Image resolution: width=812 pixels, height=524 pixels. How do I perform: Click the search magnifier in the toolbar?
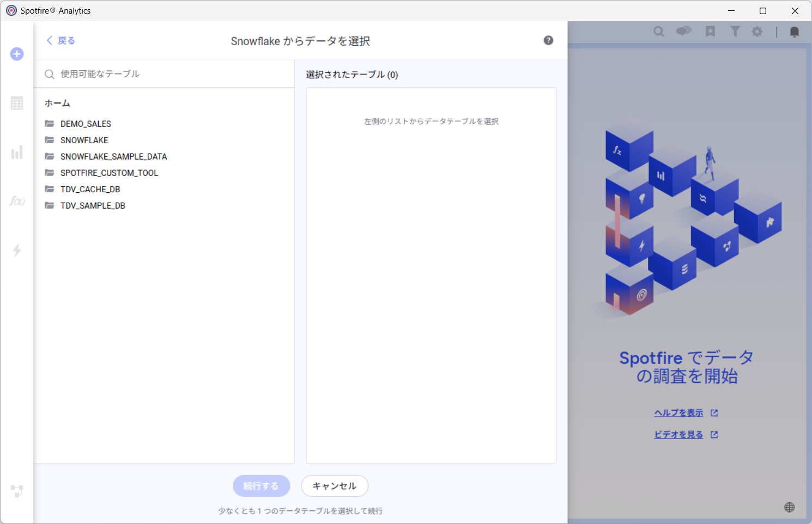click(x=659, y=32)
